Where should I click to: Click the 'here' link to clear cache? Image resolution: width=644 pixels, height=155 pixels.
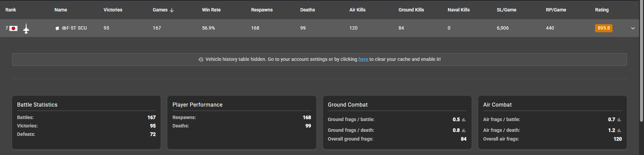point(363,59)
